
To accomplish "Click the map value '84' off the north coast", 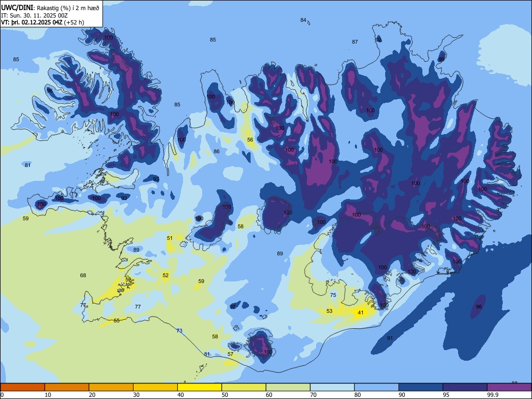I will tap(303, 20).
